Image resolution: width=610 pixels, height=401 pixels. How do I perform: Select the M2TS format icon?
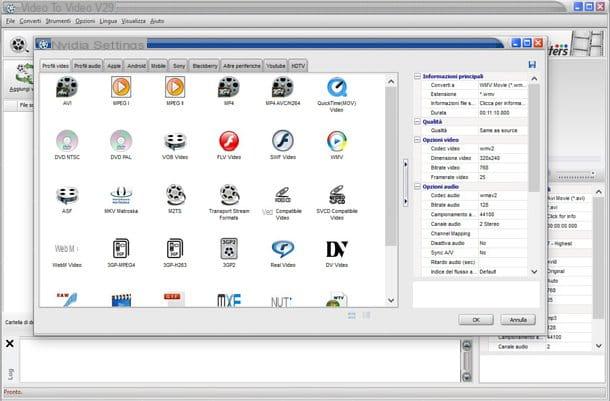click(175, 195)
